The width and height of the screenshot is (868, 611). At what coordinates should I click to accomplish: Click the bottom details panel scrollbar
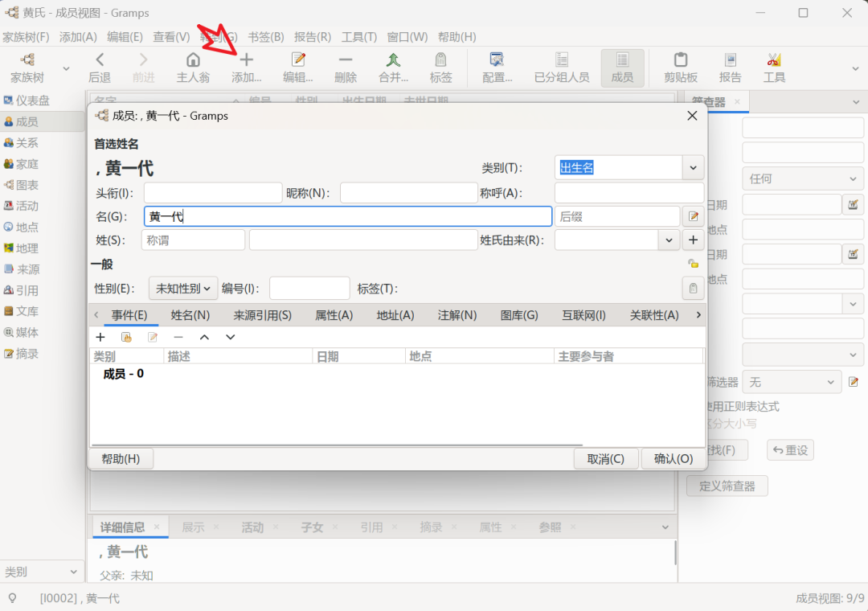675,553
